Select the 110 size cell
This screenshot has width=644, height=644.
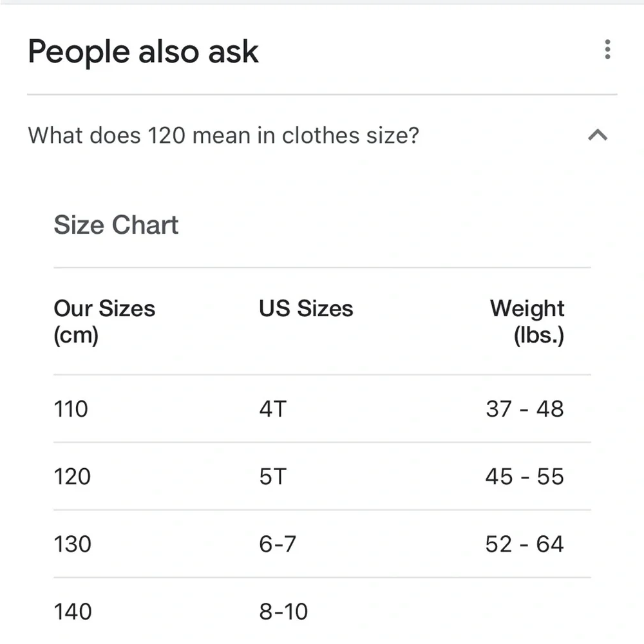coord(71,409)
